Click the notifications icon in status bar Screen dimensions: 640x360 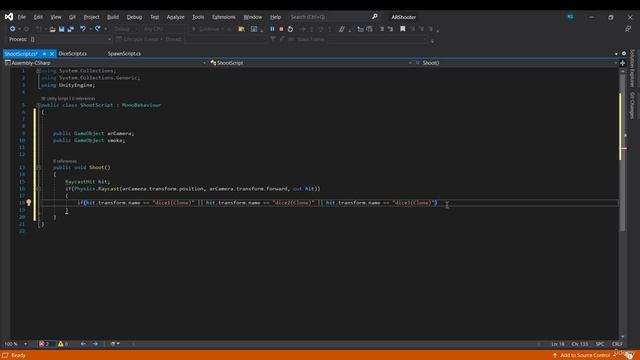pos(630,356)
